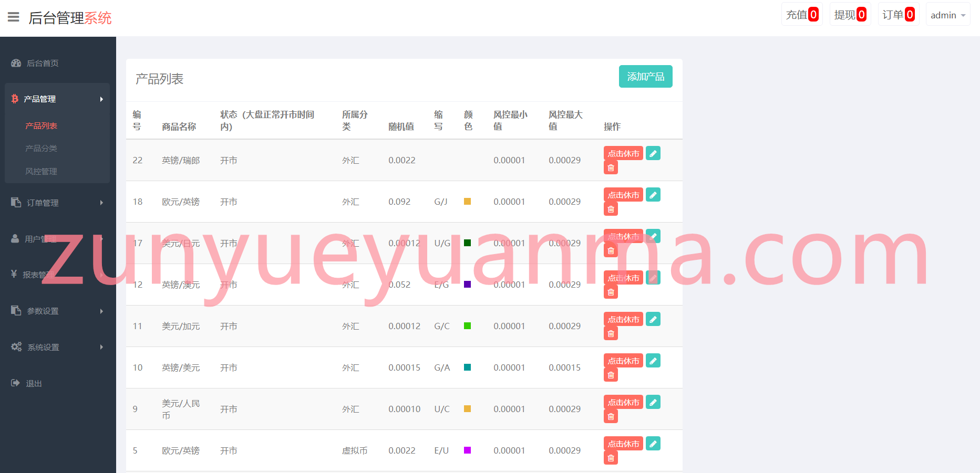The height and width of the screenshot is (473, 980).
Task: Click 点击休市 for product 5
Action: (x=623, y=444)
